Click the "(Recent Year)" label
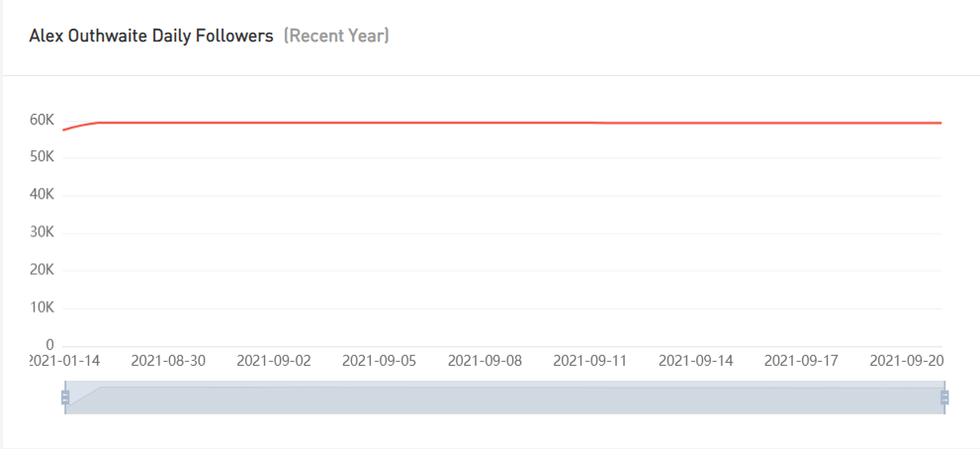This screenshot has height=449, width=980. click(336, 37)
